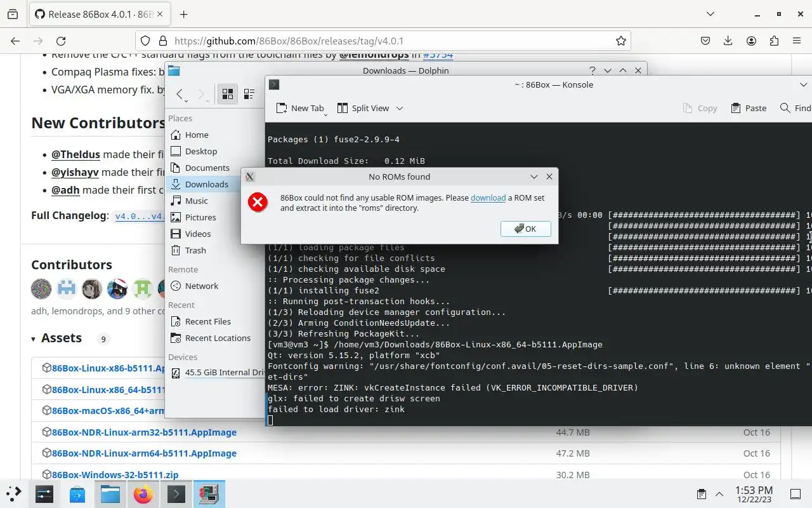Click the taskbar clock showing 1:53 PM
The height and width of the screenshot is (508, 812).
pos(754,494)
